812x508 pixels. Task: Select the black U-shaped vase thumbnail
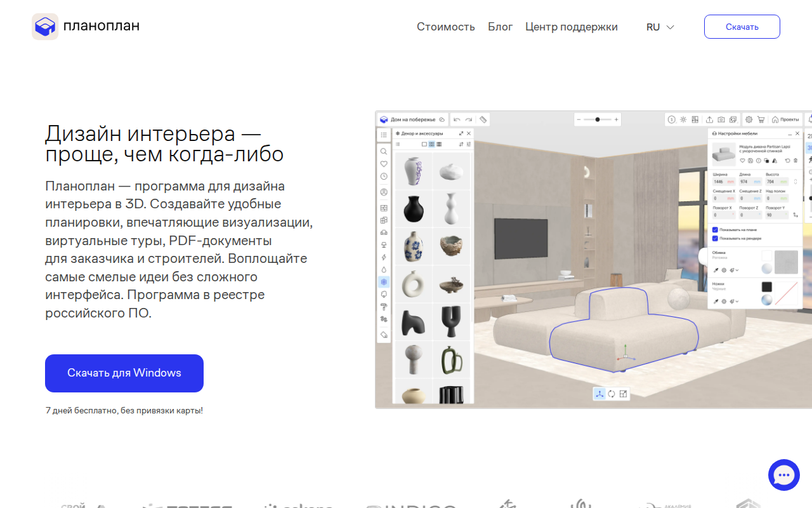click(x=452, y=321)
